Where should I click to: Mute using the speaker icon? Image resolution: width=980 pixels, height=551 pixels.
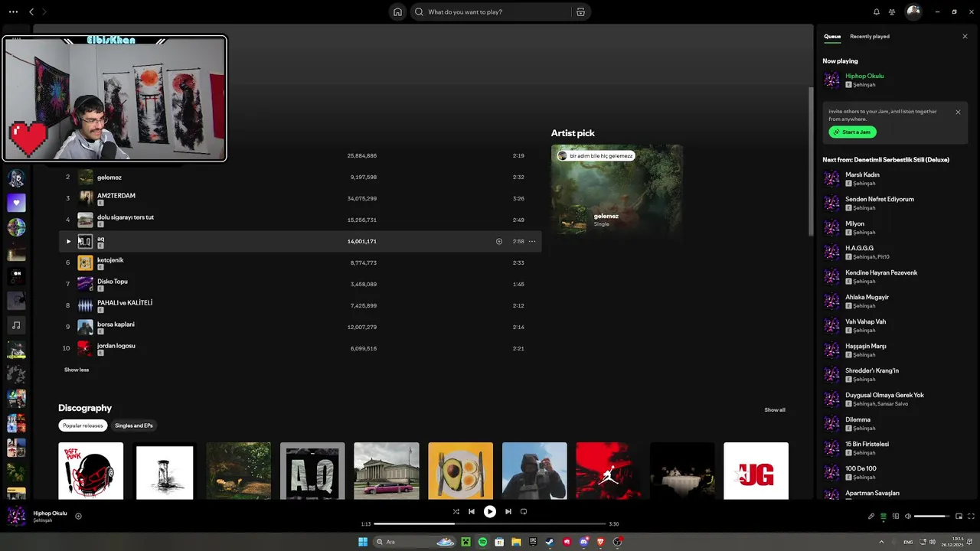coord(908,516)
